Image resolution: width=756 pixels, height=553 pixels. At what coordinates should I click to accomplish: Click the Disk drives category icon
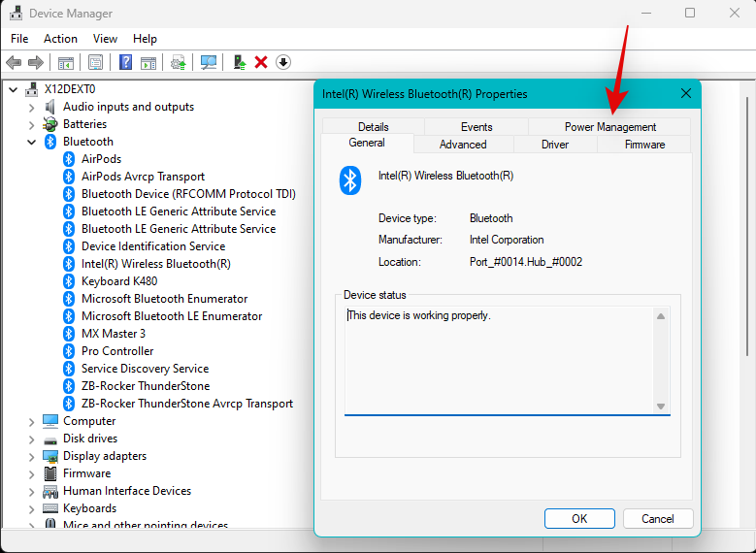pos(50,439)
